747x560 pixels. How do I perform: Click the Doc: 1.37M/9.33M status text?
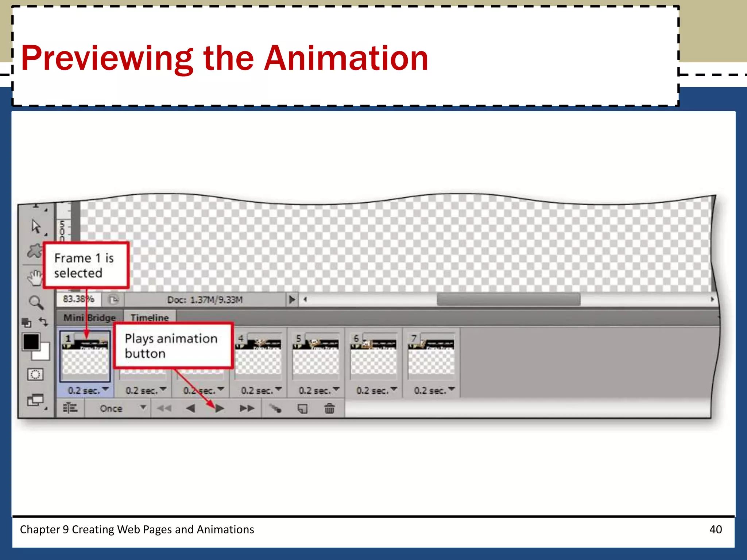tap(205, 300)
